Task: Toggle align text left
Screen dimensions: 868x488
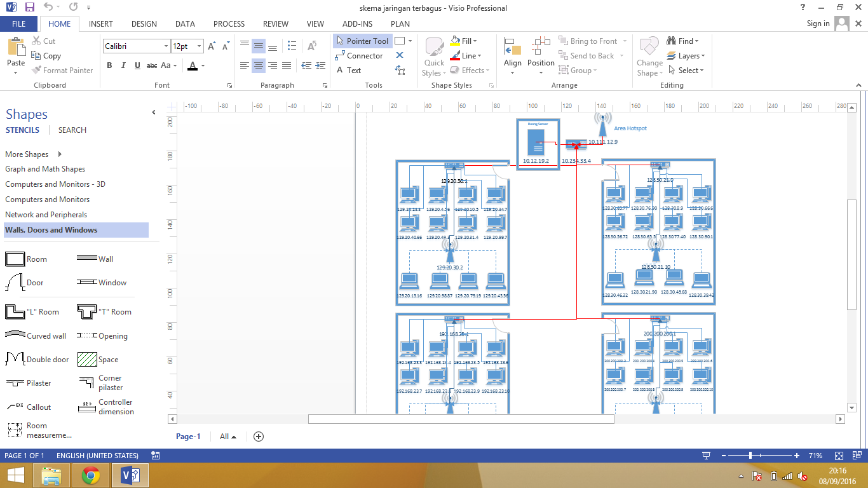Action: (245, 65)
